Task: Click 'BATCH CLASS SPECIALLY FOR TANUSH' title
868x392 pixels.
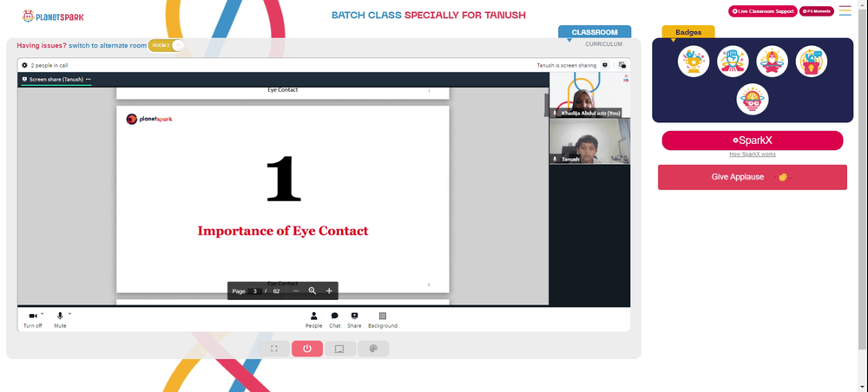Action: (x=429, y=15)
